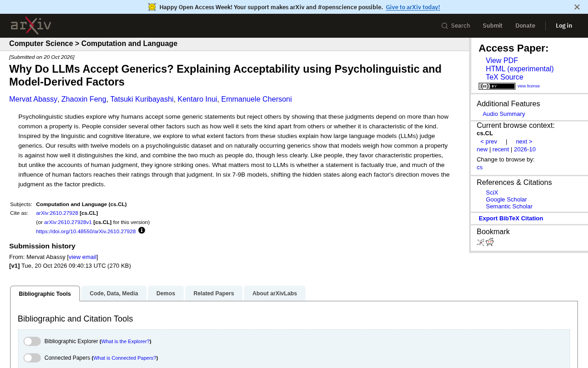The width and height of the screenshot is (588, 368).
Task: Click the arXiv logo
Action: coord(31,26)
